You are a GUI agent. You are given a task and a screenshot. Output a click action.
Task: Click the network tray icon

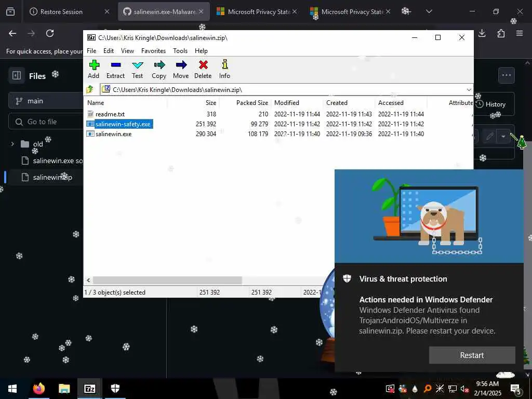[x=453, y=389]
